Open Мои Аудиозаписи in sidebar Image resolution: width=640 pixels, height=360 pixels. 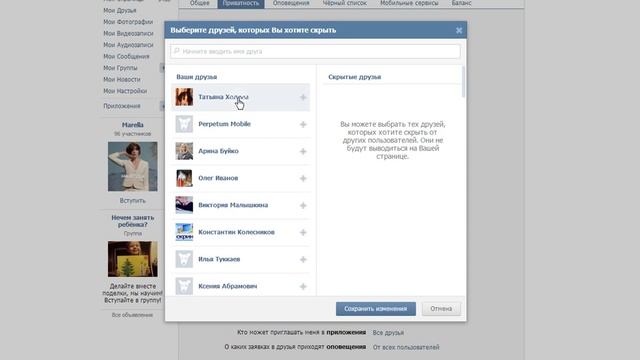(128, 45)
